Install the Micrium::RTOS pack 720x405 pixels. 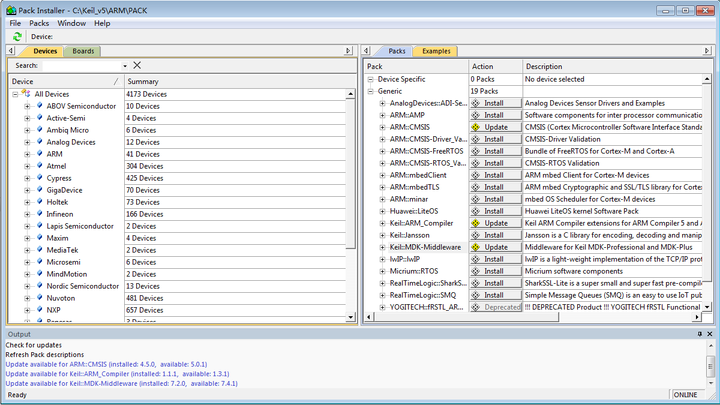(x=495, y=271)
